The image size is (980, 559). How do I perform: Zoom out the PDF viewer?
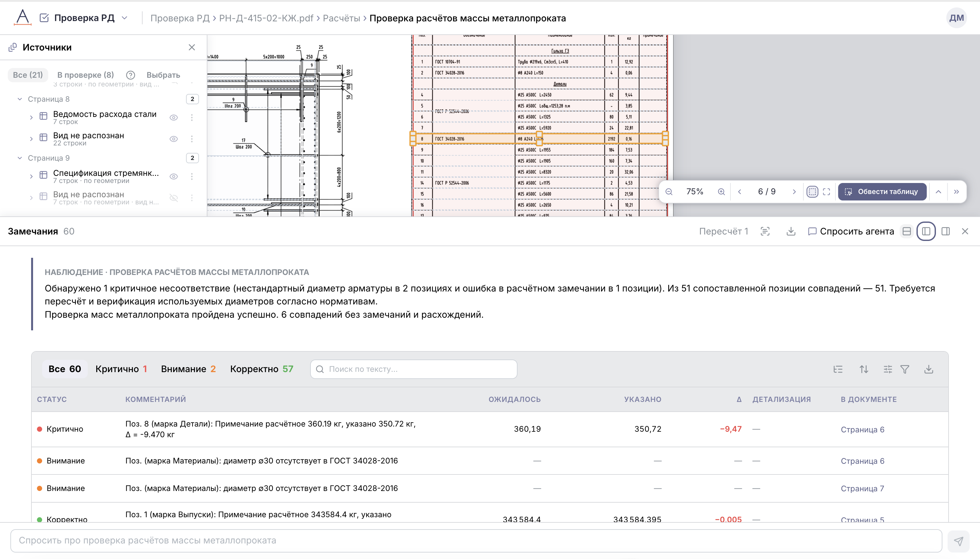click(x=669, y=192)
